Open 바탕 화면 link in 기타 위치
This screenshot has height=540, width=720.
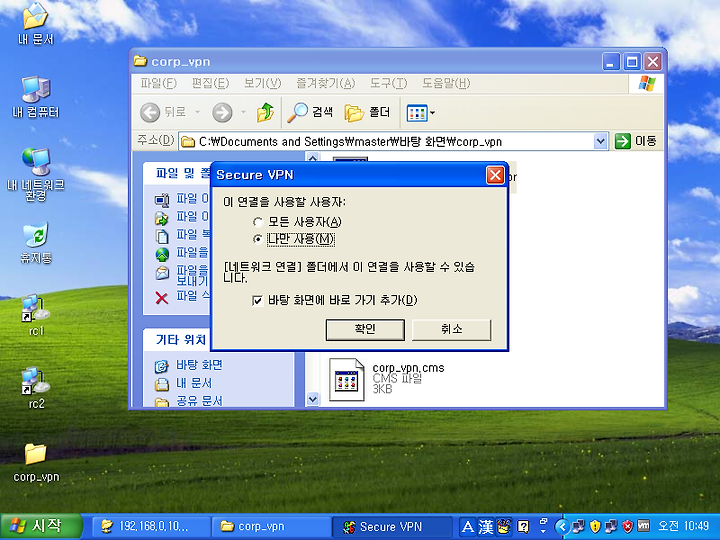[x=199, y=365]
